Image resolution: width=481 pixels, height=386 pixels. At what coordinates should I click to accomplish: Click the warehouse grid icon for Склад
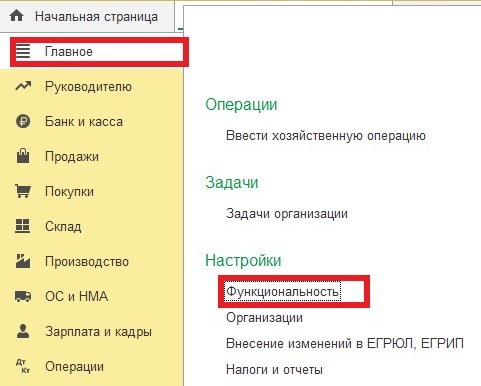click(23, 226)
